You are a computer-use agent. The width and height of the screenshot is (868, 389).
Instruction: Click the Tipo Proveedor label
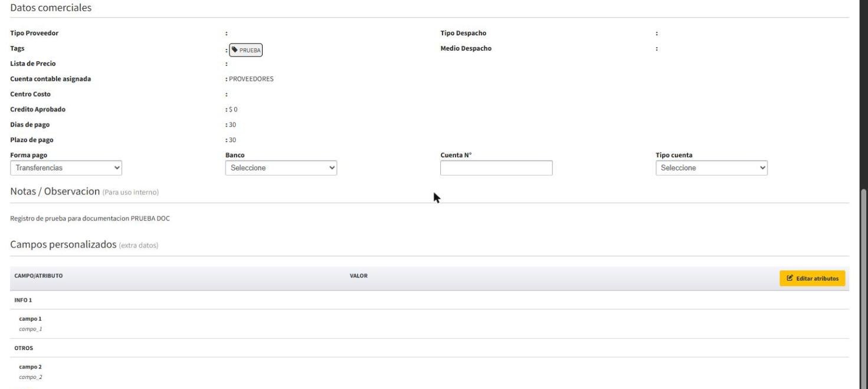[x=35, y=33]
